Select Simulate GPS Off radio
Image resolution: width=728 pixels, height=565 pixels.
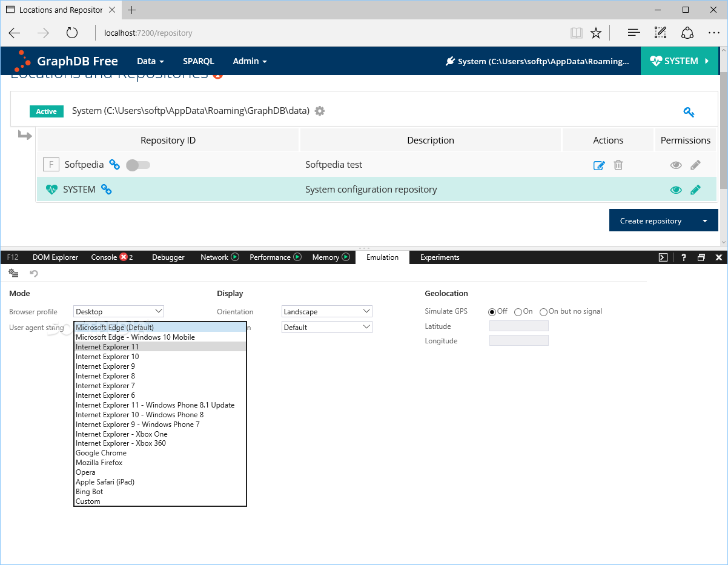(x=492, y=312)
